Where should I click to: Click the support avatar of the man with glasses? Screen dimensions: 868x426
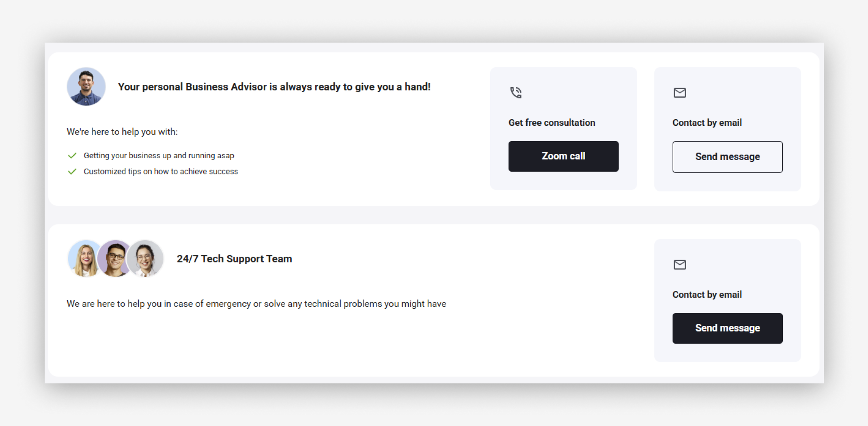pos(114,259)
